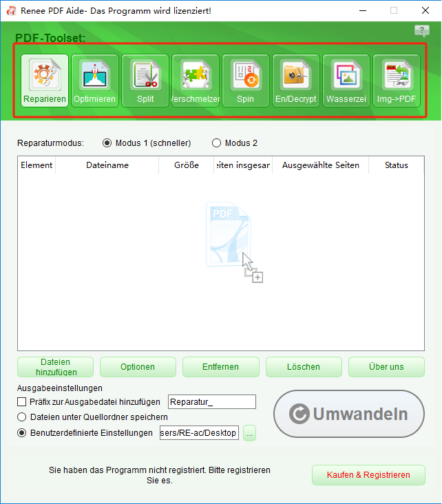Open the Verschmelzen merge tool
442x504 pixels.
(196, 81)
